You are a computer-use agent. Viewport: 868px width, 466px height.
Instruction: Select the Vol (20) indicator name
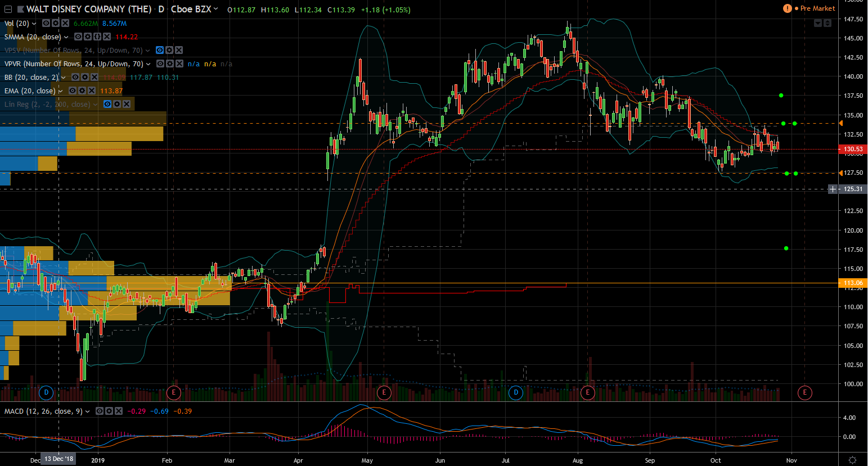click(17, 23)
